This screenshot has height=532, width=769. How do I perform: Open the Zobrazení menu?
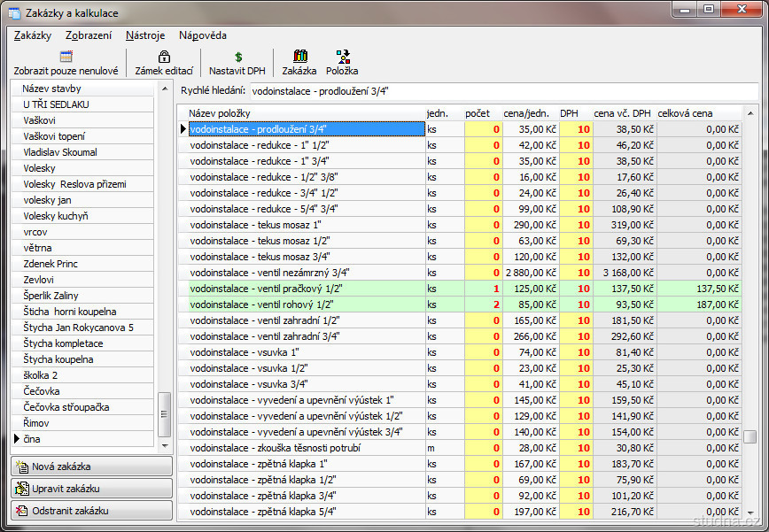tap(89, 35)
